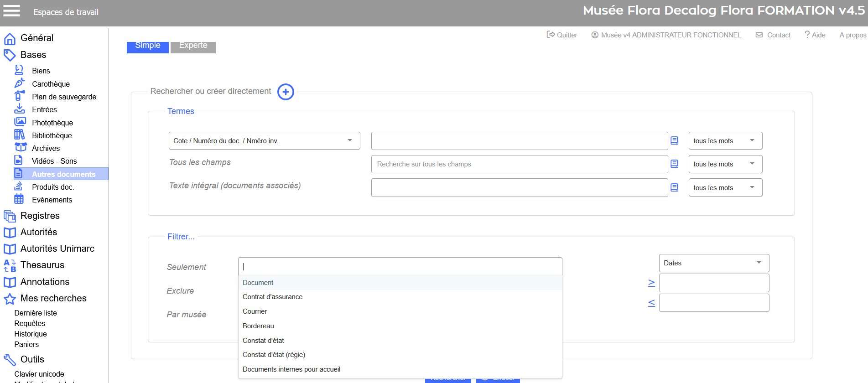Click the Photothèque image icon

[x=20, y=122]
